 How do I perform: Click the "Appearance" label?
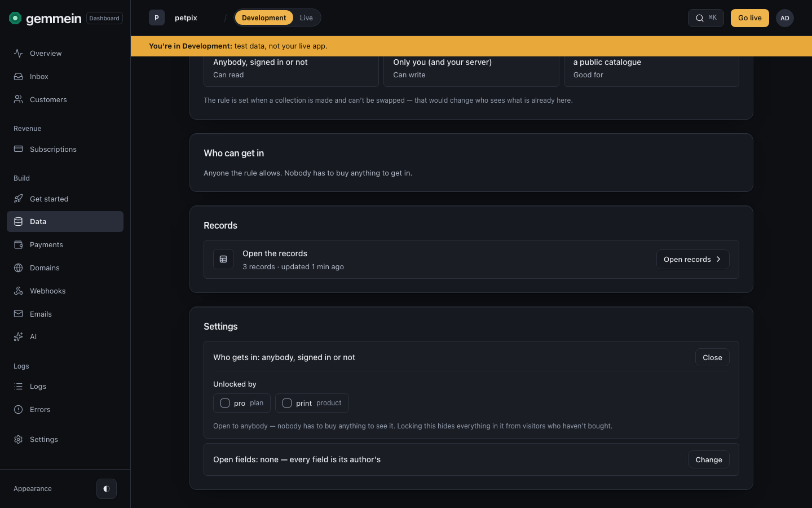pos(33,489)
